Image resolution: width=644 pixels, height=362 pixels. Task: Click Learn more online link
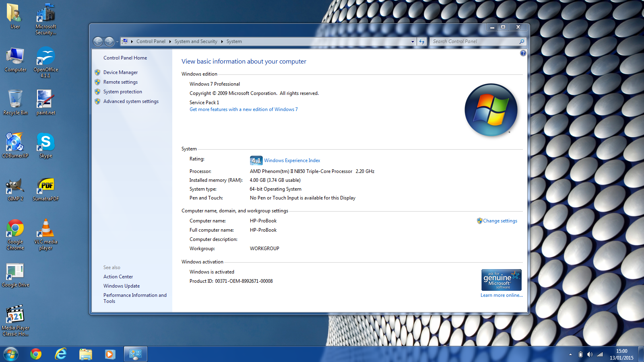[502, 295]
